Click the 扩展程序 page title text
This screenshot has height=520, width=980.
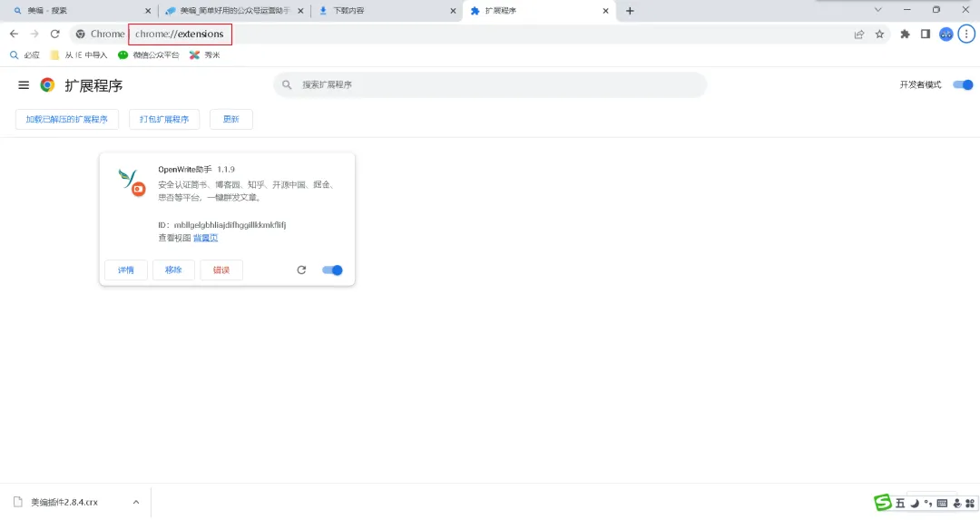pyautogui.click(x=93, y=85)
